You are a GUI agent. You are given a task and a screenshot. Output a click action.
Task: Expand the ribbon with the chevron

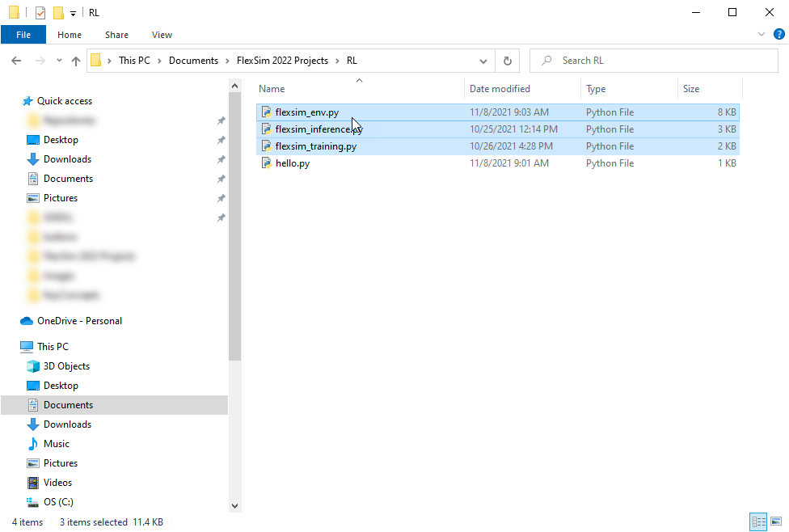762,35
